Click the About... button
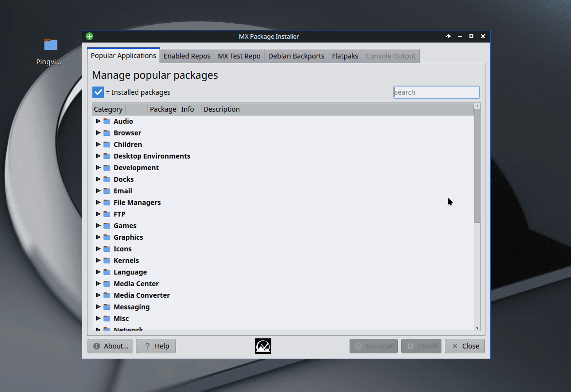 click(110, 346)
